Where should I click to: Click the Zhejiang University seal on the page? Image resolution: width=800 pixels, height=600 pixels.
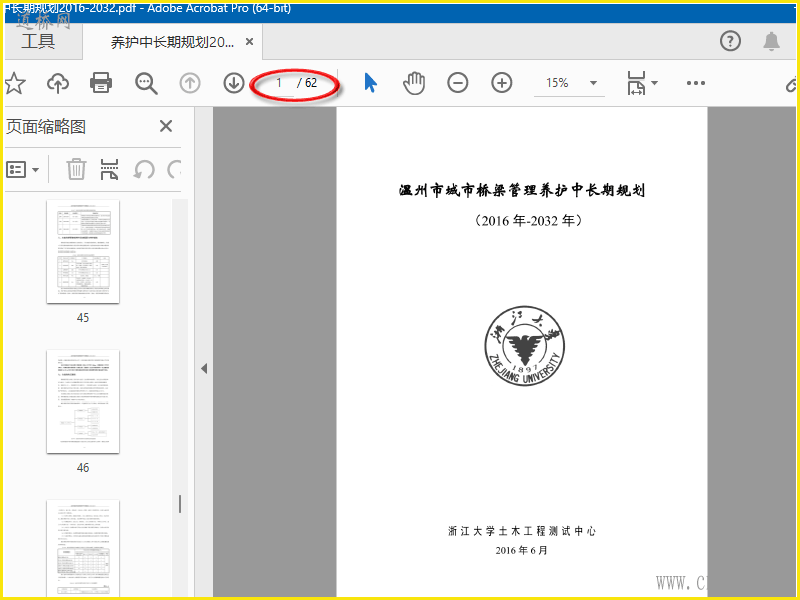click(x=524, y=346)
